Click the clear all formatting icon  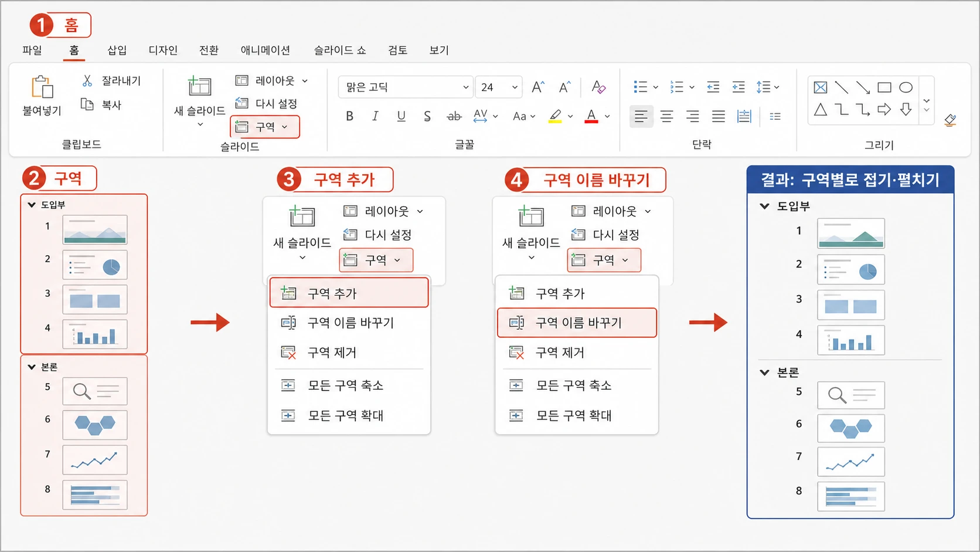pos(598,87)
